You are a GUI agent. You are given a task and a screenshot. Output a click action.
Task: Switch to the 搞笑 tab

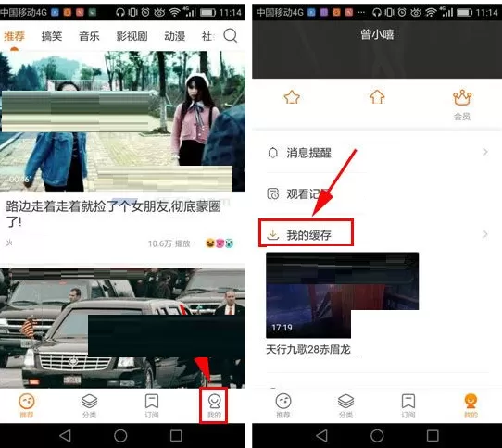52,36
